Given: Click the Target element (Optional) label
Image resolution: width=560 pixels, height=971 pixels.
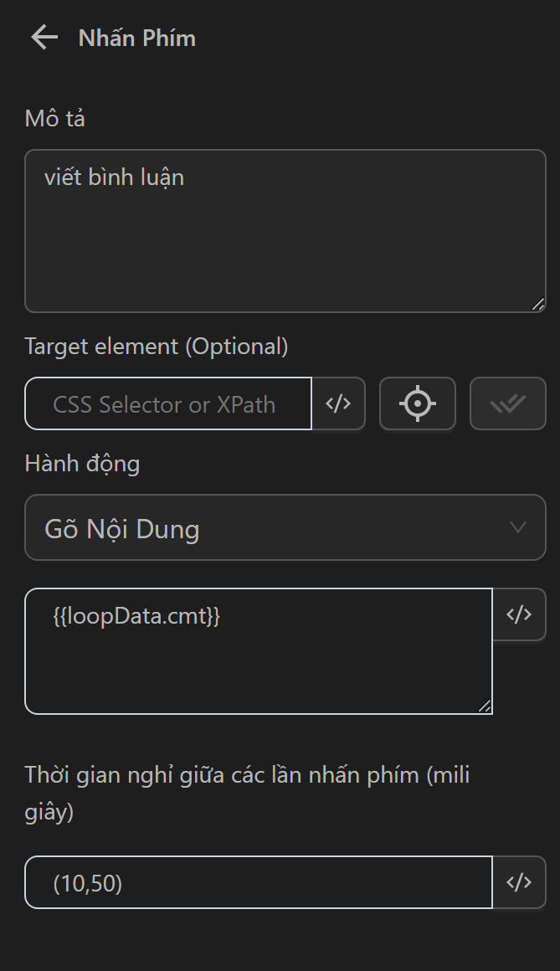Looking at the screenshot, I should [x=157, y=347].
